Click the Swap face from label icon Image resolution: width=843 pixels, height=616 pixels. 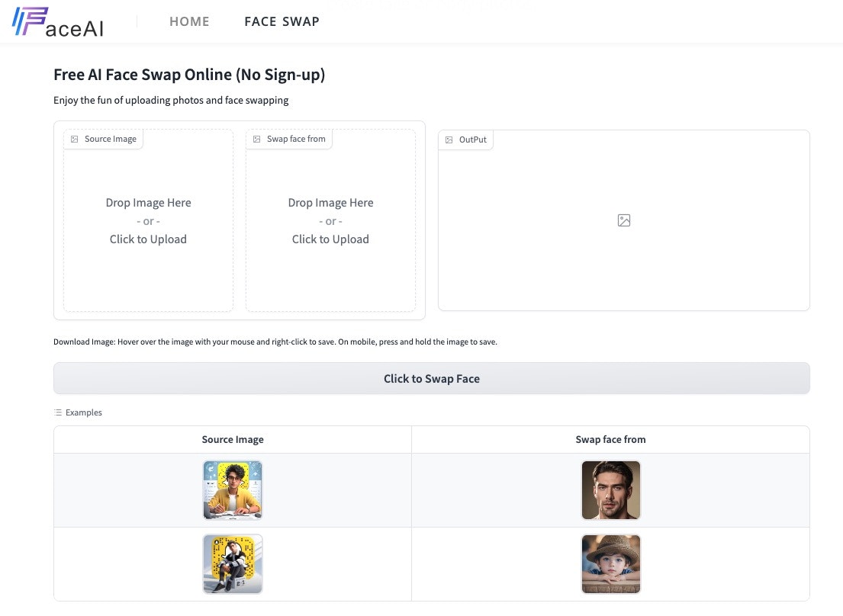click(x=256, y=139)
